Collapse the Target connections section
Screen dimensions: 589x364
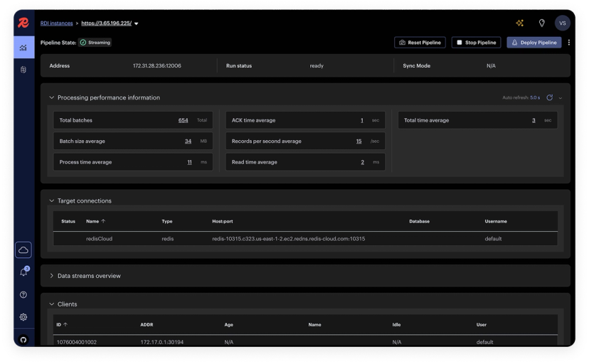[51, 200]
